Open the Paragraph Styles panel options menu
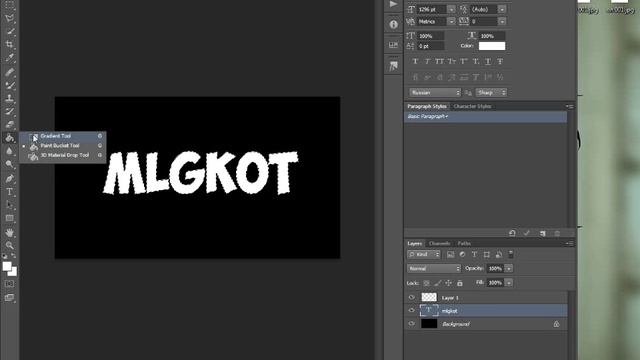The width and height of the screenshot is (640, 360). click(x=570, y=107)
